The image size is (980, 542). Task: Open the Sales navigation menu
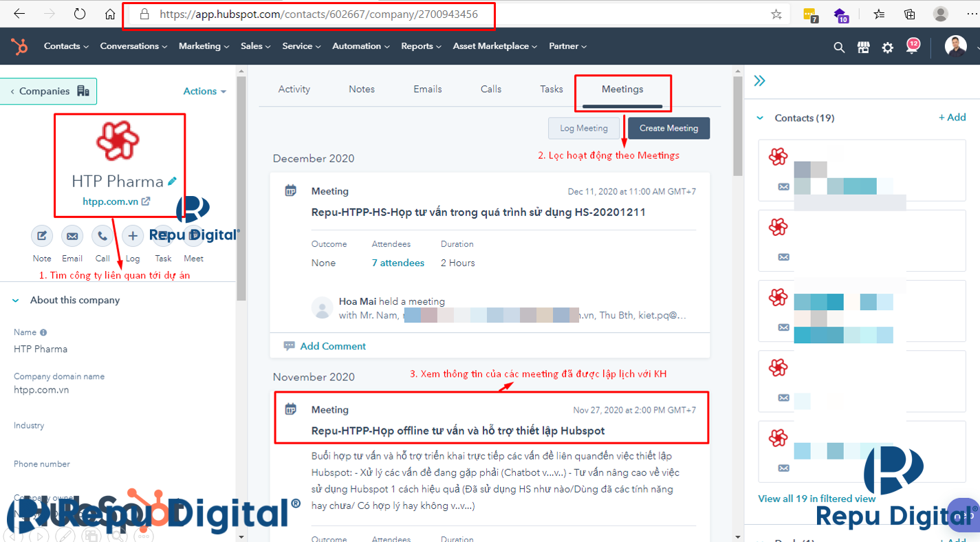coord(255,46)
